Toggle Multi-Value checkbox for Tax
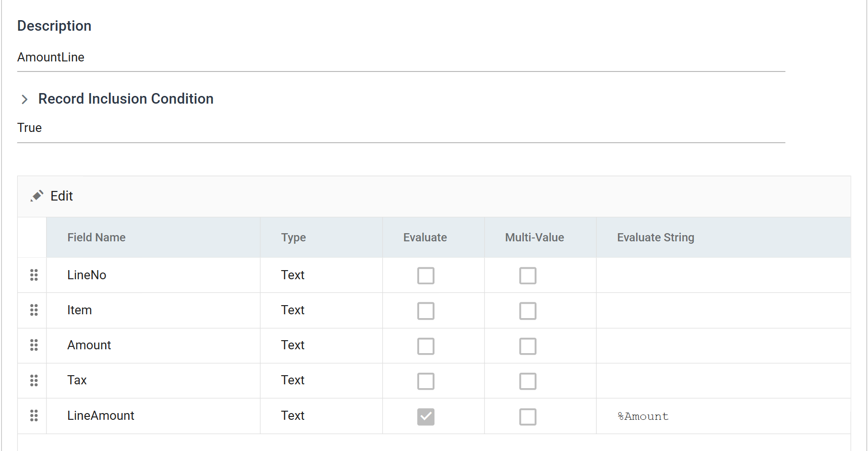This screenshot has width=868, height=451. click(528, 381)
